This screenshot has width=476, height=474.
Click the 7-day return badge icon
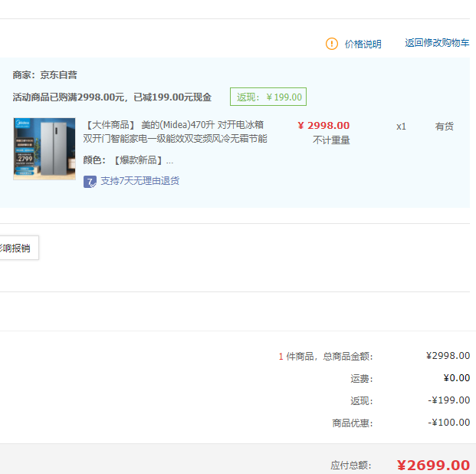(90, 182)
